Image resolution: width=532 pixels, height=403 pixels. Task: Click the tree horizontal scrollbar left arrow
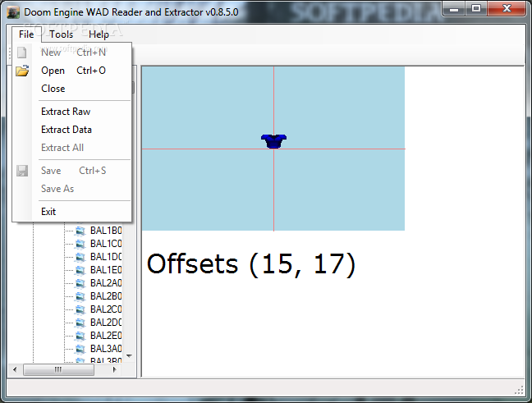pyautogui.click(x=15, y=369)
